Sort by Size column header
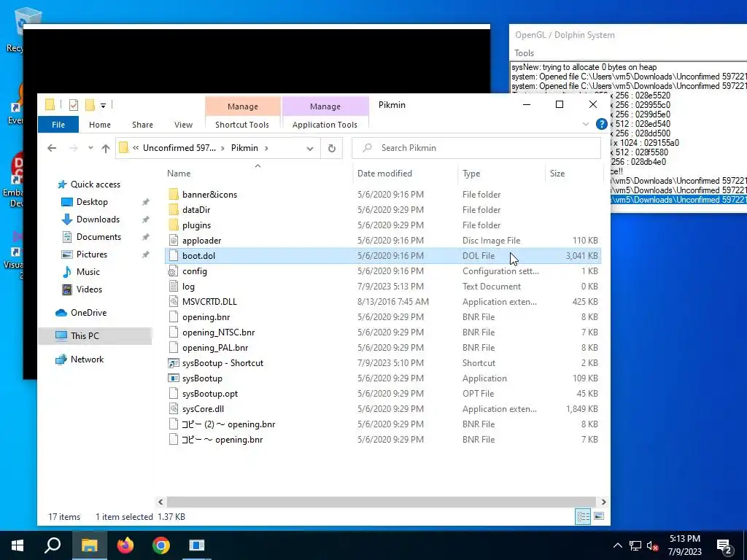This screenshot has width=747, height=560. coord(557,174)
